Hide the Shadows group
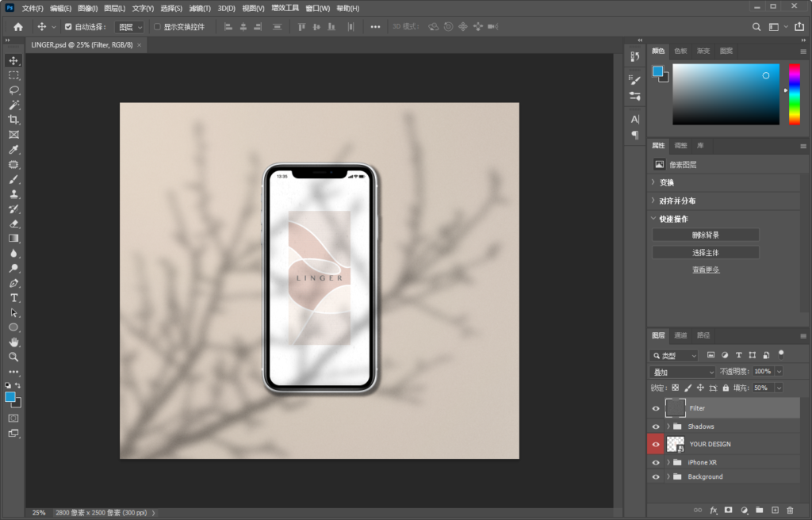The image size is (812, 520). 656,426
